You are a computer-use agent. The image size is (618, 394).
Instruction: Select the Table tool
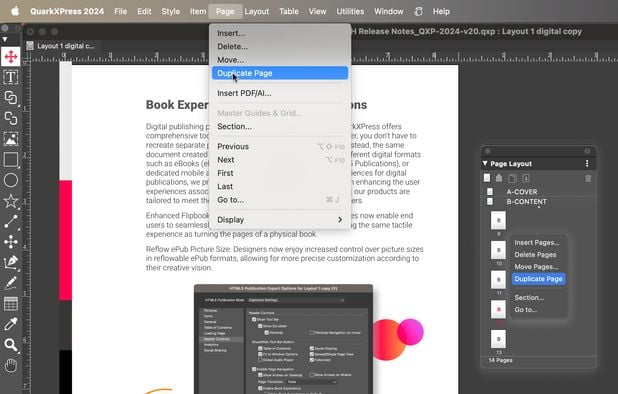pos(11,304)
